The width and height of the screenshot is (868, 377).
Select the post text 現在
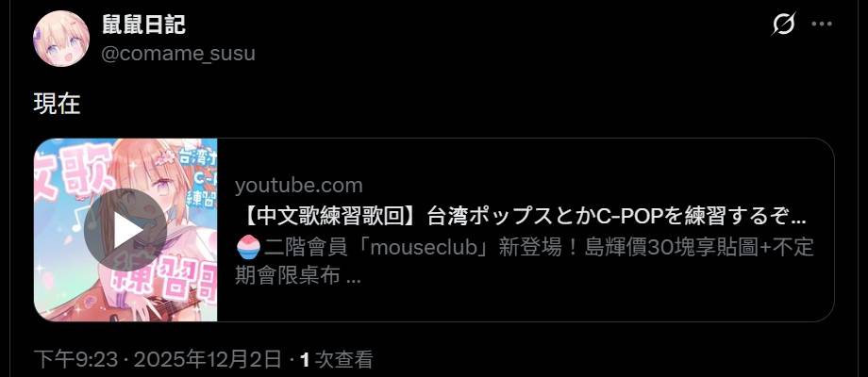57,104
